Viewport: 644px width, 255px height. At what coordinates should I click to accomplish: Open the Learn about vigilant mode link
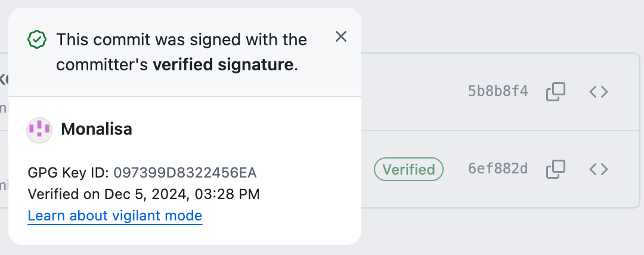tap(115, 216)
